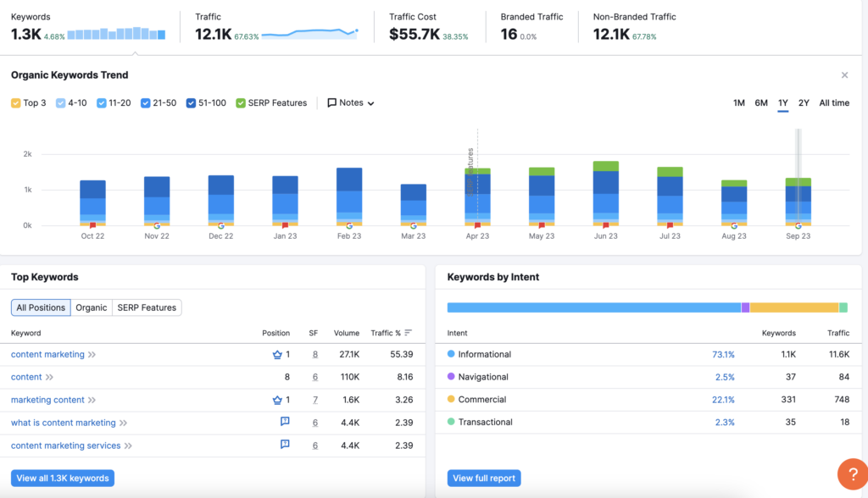
Task: Open the what is content marketing link
Action: point(63,423)
